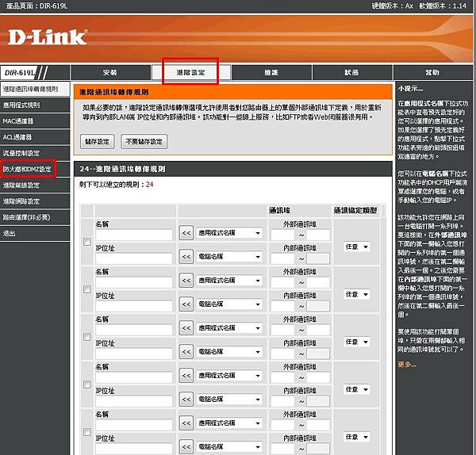Enable the third port forwarding rule checkbox
476x455 pixels.
point(87,337)
